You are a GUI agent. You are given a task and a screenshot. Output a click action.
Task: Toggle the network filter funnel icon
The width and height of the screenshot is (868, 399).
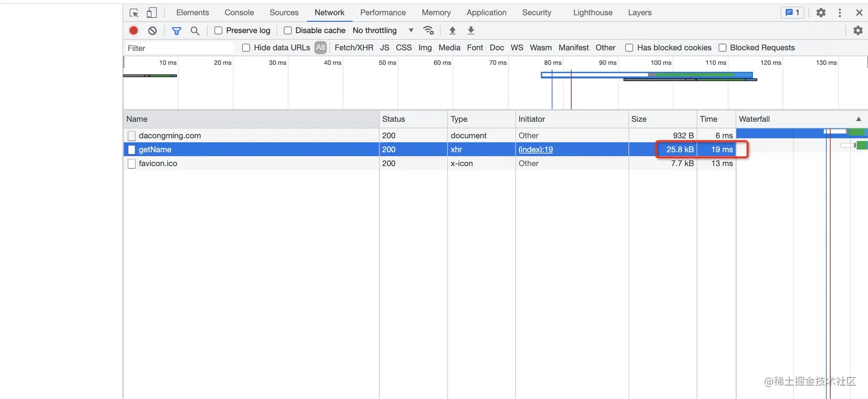click(176, 30)
